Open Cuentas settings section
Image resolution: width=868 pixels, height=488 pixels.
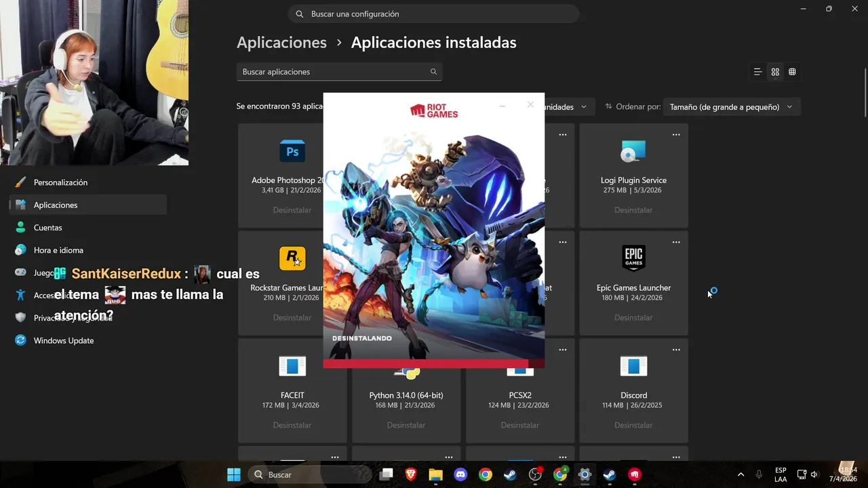click(88, 228)
